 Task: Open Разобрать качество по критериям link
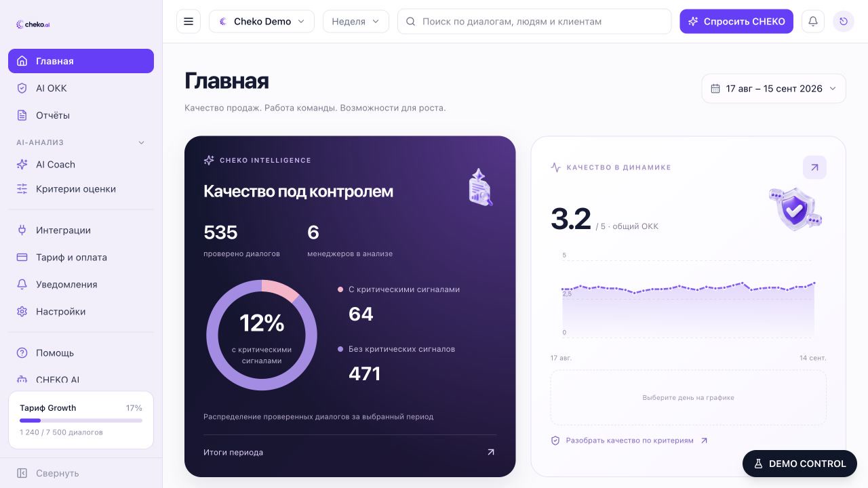tap(629, 441)
